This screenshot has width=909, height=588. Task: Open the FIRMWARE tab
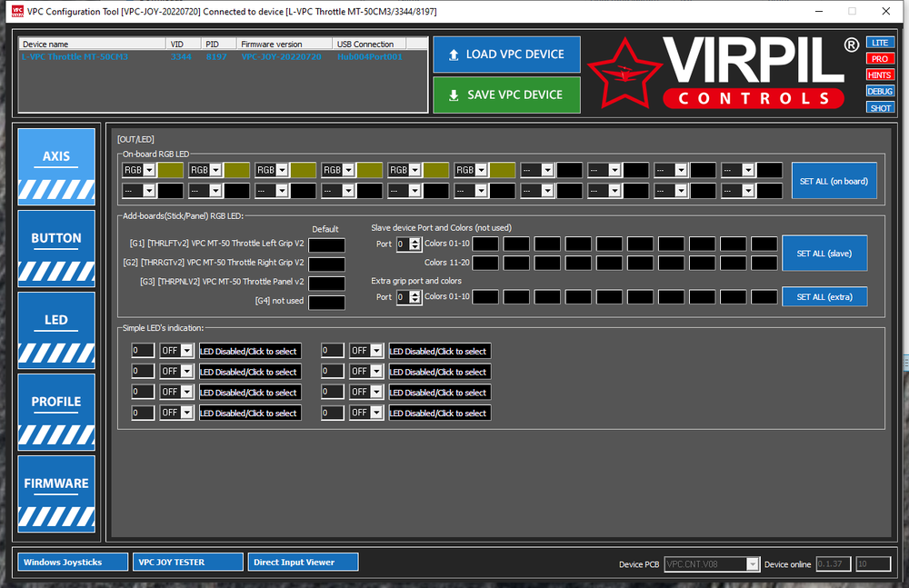point(56,494)
